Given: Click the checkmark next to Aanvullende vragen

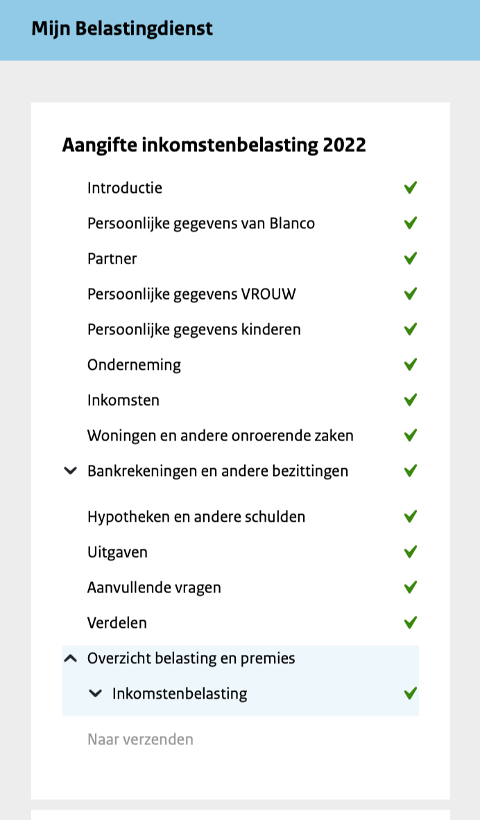Looking at the screenshot, I should tap(410, 587).
